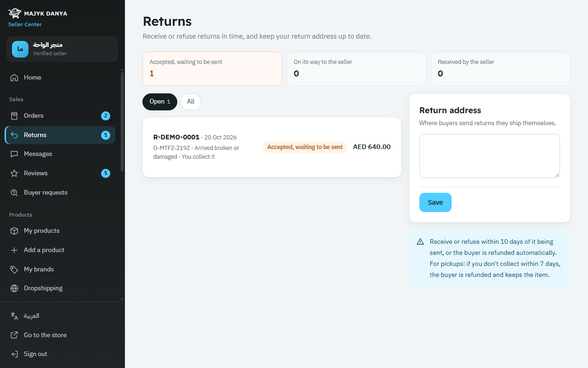The image size is (588, 368).
Task: Switch to the All returns tab
Action: [x=191, y=102]
